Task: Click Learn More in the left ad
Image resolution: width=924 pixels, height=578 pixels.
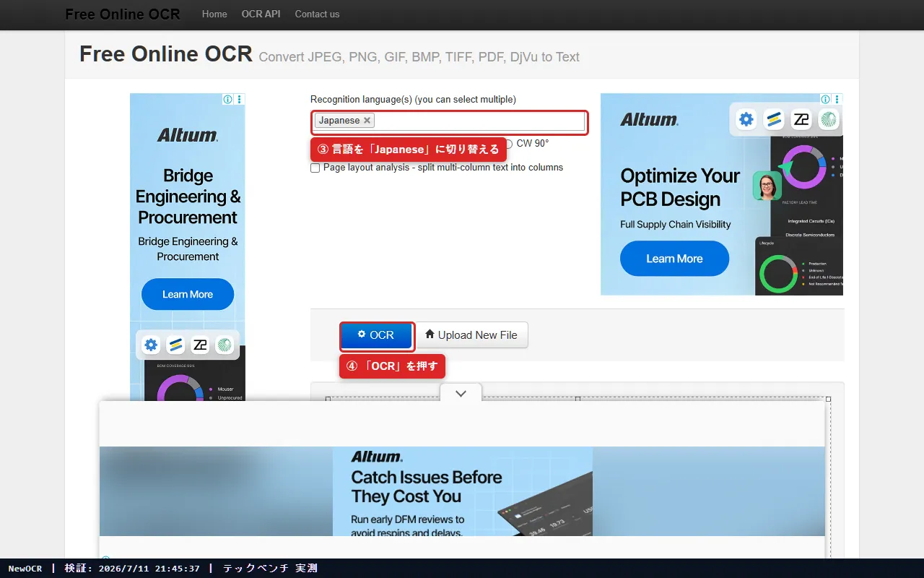Action: 188,294
